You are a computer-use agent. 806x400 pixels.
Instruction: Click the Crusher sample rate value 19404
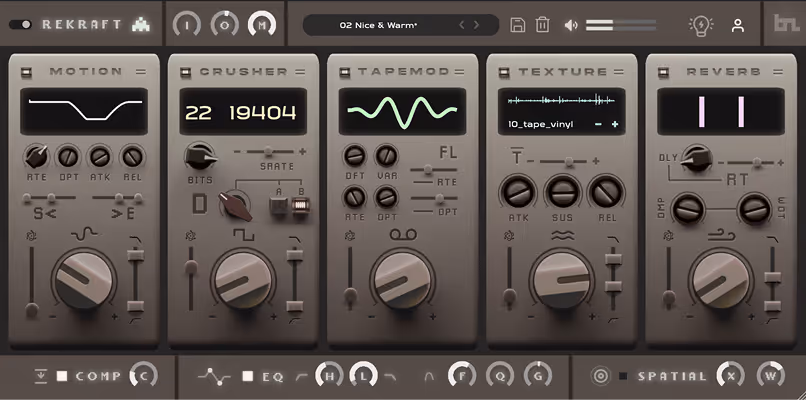tap(263, 112)
